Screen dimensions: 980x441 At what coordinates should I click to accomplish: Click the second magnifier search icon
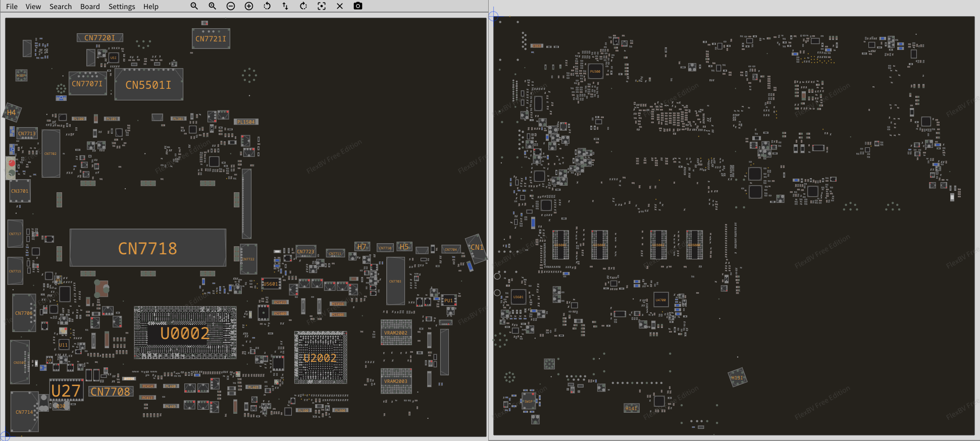(212, 6)
